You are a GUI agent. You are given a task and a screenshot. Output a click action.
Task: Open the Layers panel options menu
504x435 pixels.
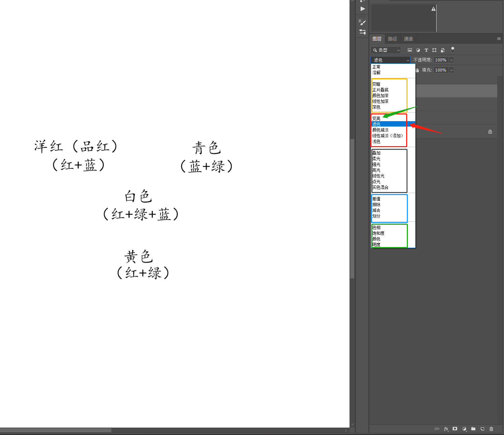pyautogui.click(x=499, y=39)
